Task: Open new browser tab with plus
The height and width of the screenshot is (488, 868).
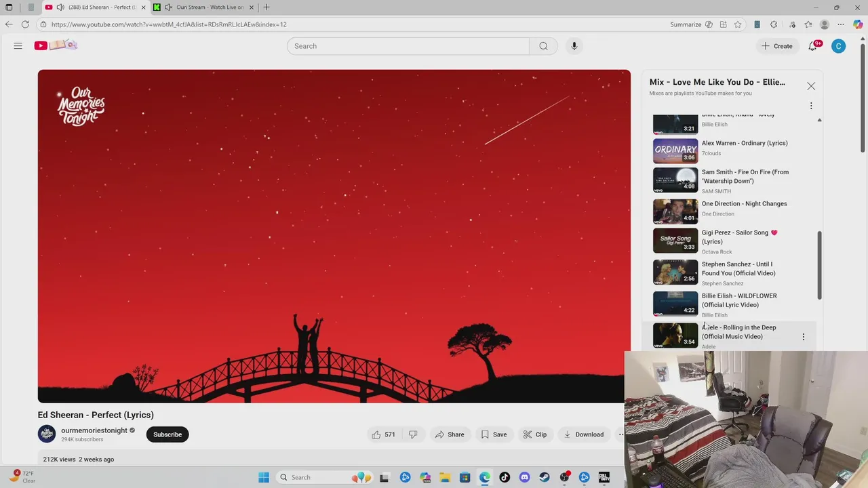Action: (x=267, y=7)
